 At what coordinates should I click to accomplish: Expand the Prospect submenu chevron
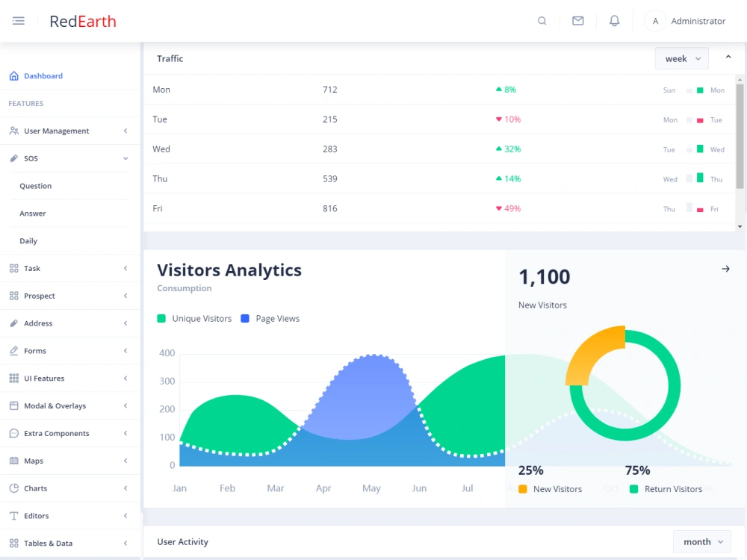(x=125, y=296)
